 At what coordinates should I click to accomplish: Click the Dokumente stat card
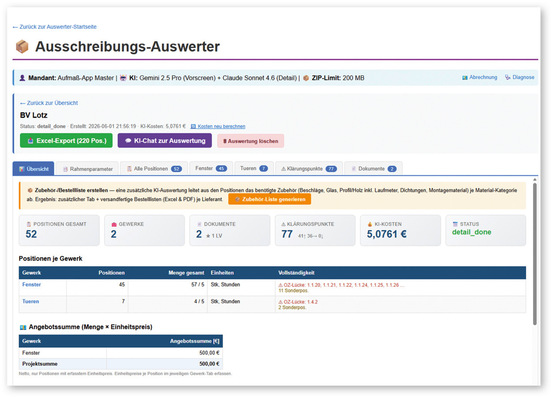[x=230, y=230]
